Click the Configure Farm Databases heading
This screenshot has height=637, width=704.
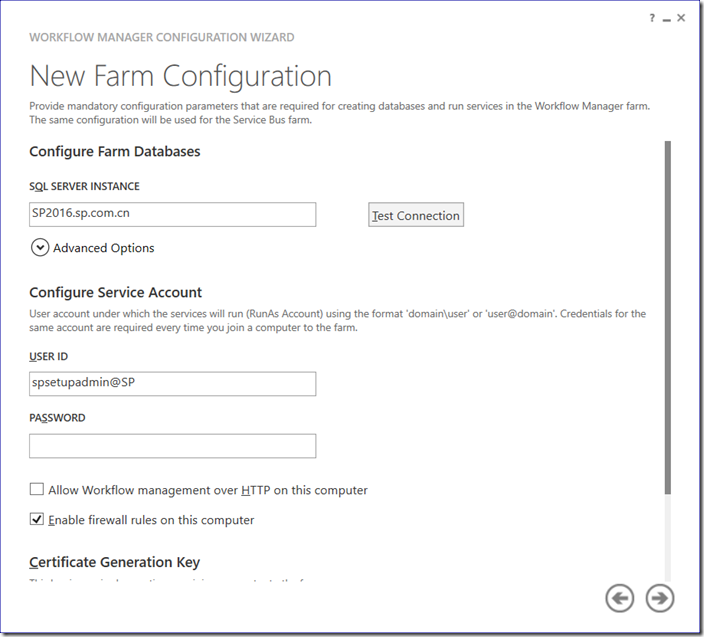click(114, 151)
